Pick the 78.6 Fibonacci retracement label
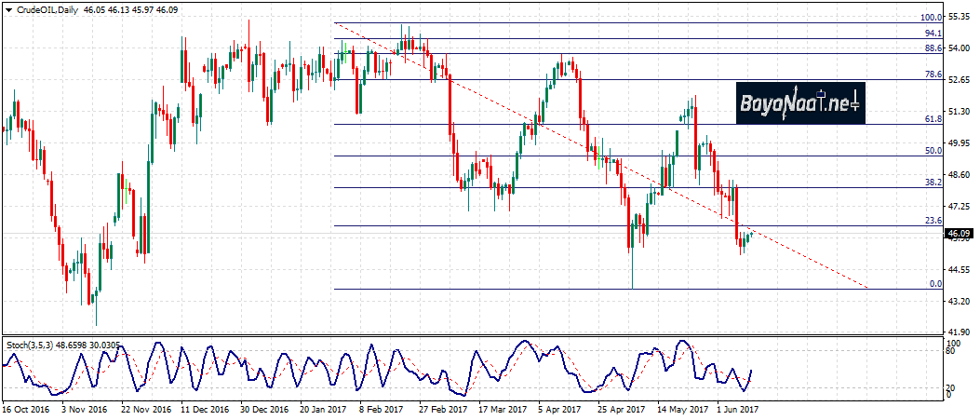The image size is (980, 420). pyautogui.click(x=933, y=75)
